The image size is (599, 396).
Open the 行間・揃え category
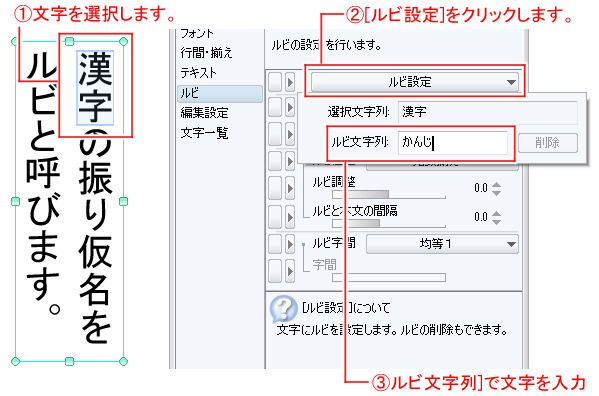(206, 53)
